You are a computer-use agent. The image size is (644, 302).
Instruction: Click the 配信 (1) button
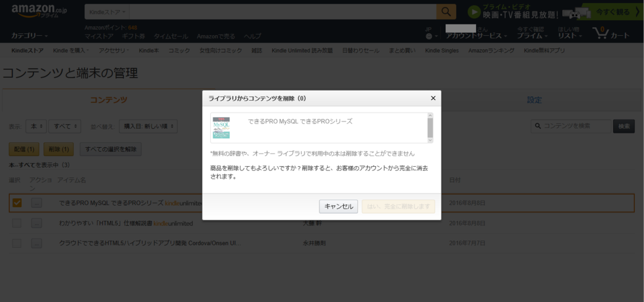tap(25, 149)
